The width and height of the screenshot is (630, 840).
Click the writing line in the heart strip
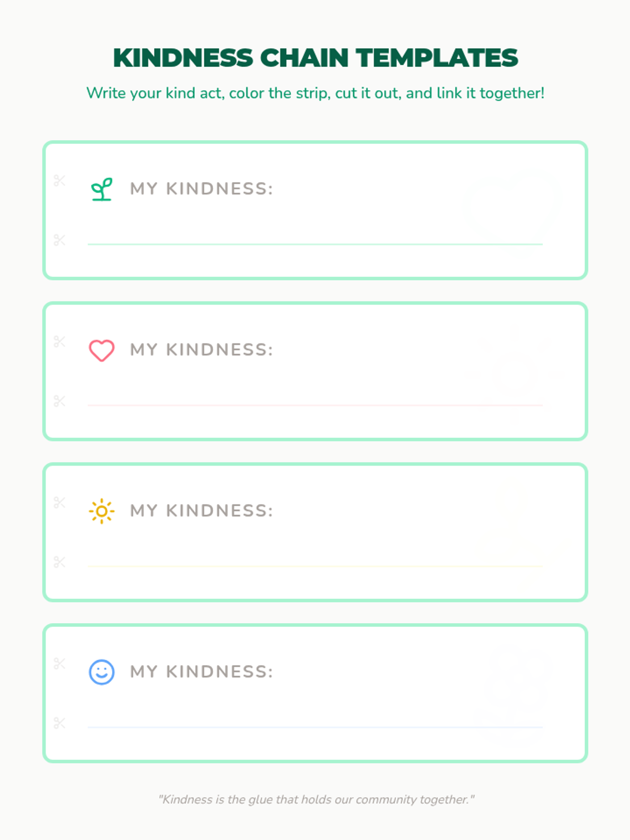[315, 405]
